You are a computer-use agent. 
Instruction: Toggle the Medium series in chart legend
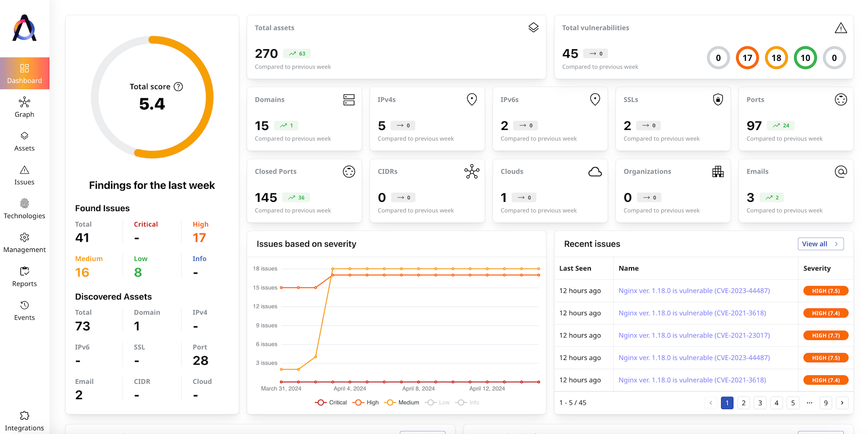click(x=401, y=402)
